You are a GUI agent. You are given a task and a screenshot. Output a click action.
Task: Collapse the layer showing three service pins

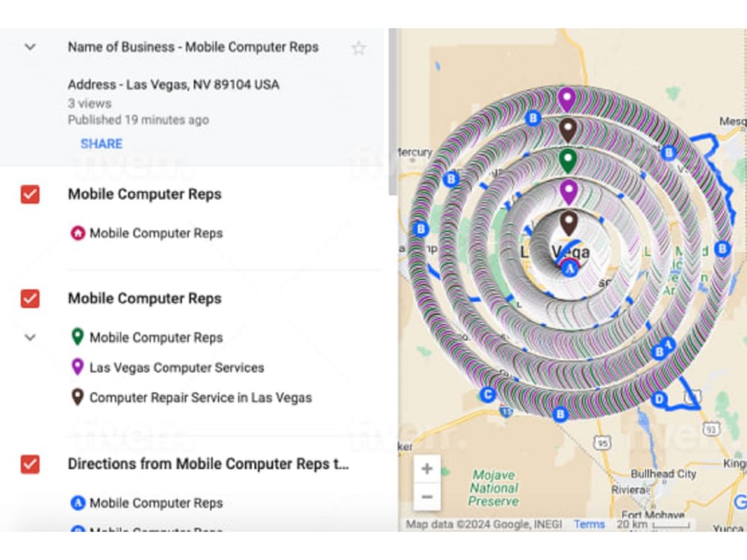[30, 337]
